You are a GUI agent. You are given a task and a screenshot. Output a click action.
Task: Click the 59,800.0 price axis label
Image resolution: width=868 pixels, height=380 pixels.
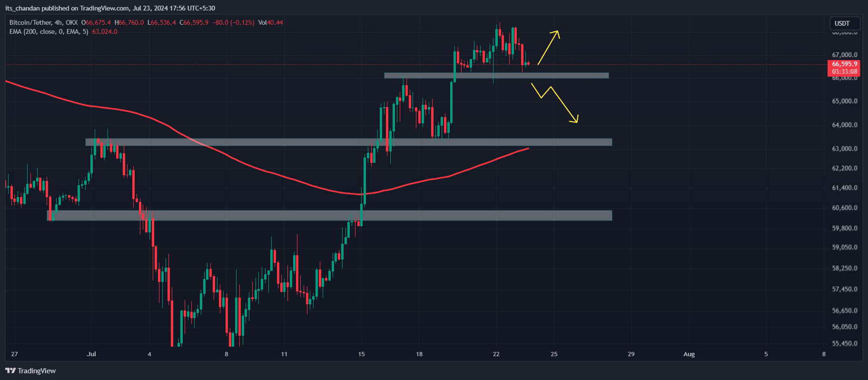844,228
